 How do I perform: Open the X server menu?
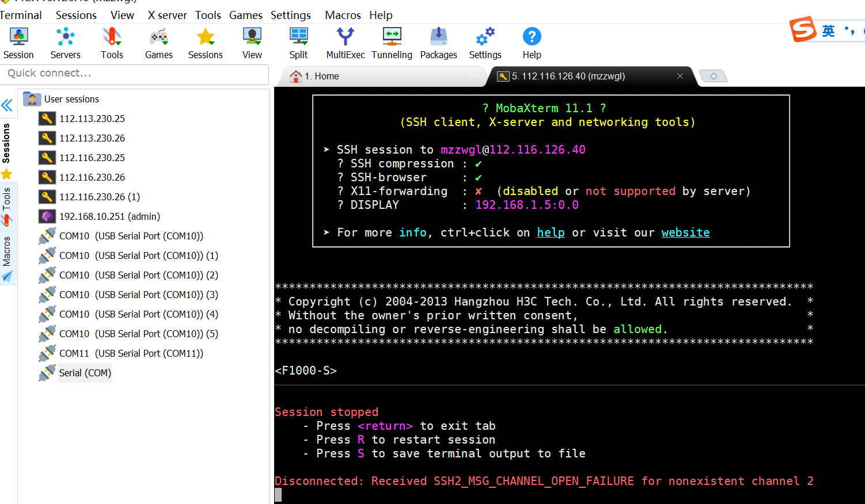coord(167,15)
